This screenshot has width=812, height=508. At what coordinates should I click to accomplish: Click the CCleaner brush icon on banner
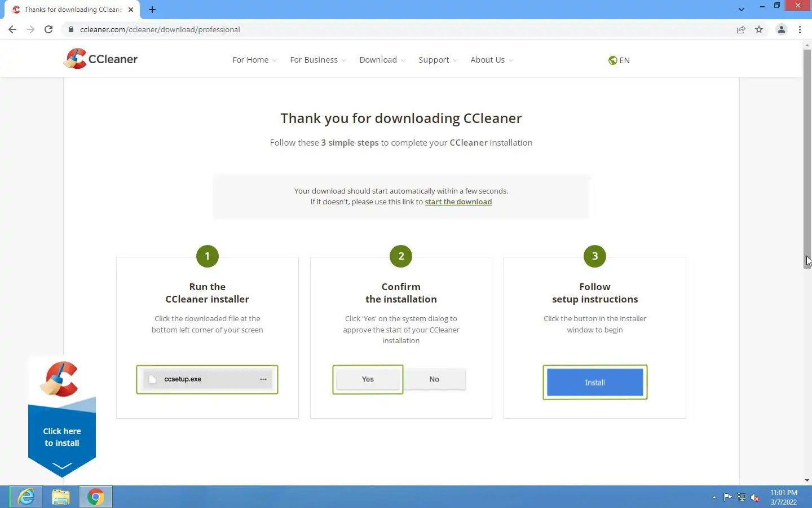coord(59,379)
